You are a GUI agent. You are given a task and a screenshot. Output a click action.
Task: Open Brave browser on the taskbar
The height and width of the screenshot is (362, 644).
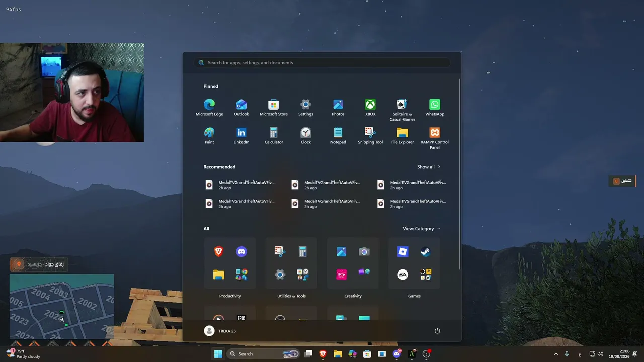(323, 354)
